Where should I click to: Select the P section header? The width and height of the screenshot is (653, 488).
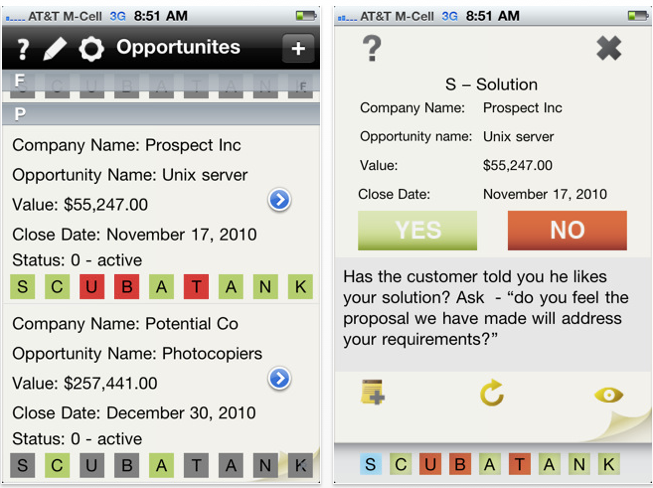pos(161,114)
